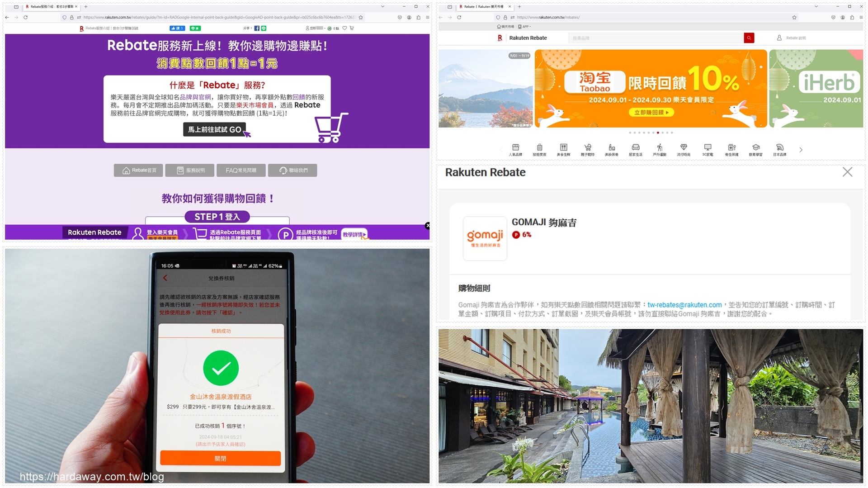
Task: Close the Rakuten Rebate GOMAJI dialog
Action: click(847, 172)
